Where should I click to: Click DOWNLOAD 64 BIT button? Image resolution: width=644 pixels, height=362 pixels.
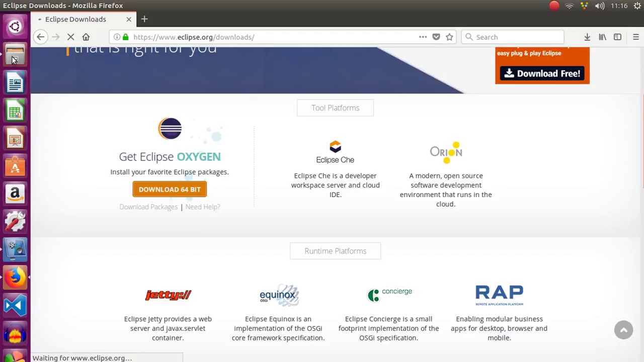pyautogui.click(x=170, y=190)
